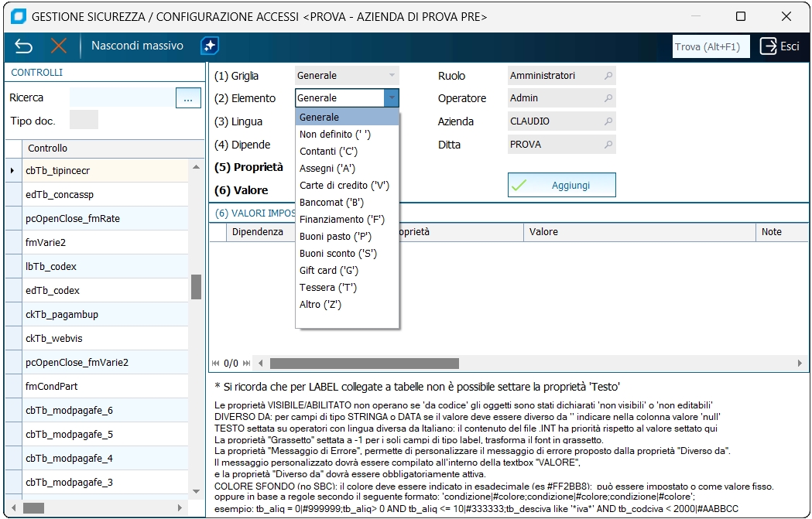The width and height of the screenshot is (812, 519).
Task: Click the Ricerca input field
Action: 122,97
